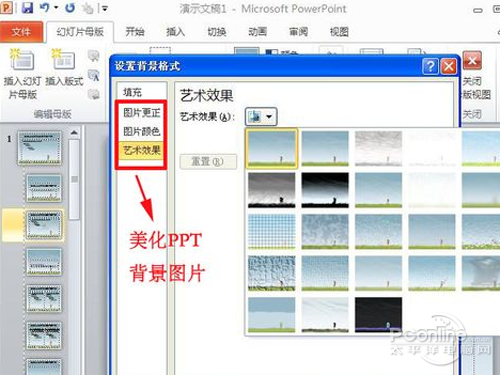Select the second layout thumbnail in the pane
The height and width of the screenshot is (375, 500).
click(x=44, y=188)
